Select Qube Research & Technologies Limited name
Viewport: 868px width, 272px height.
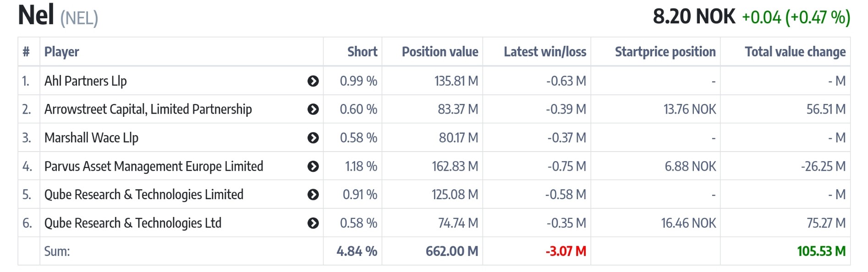143,195
